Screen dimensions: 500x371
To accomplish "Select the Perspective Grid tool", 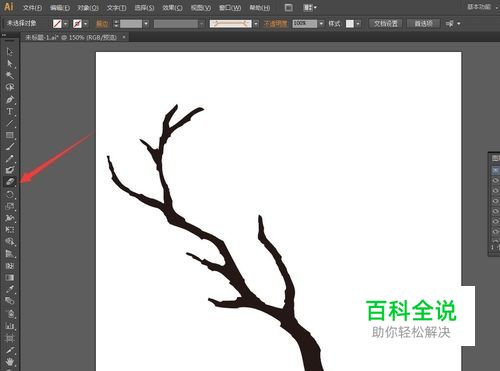I will coord(10,254).
